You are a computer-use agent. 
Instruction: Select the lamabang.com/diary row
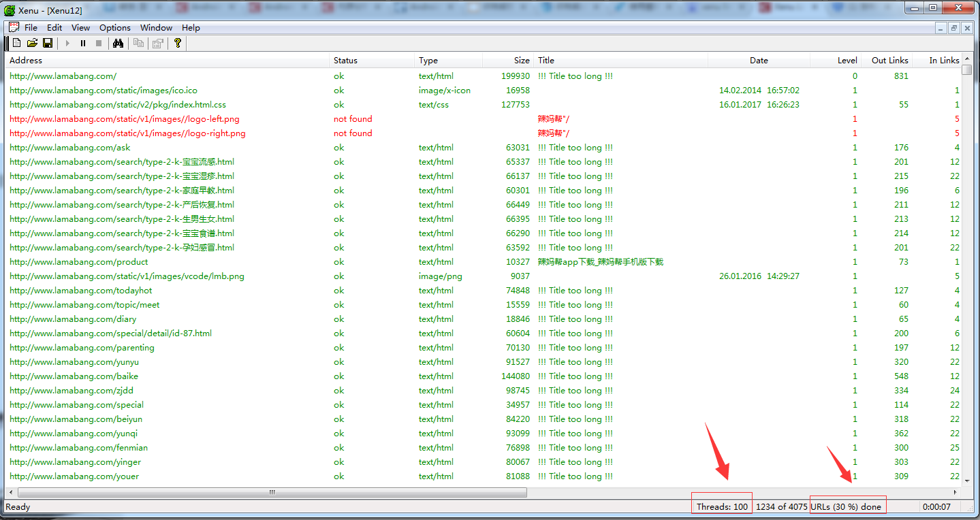point(484,319)
